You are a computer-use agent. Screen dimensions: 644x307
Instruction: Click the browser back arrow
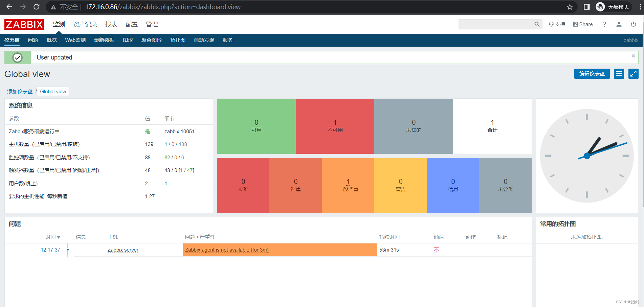[9, 7]
